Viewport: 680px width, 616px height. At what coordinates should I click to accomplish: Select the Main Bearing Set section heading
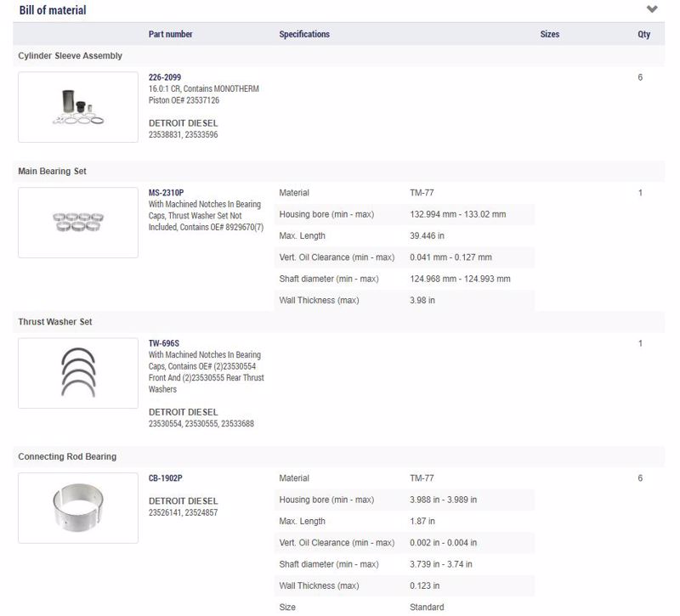[52, 172]
